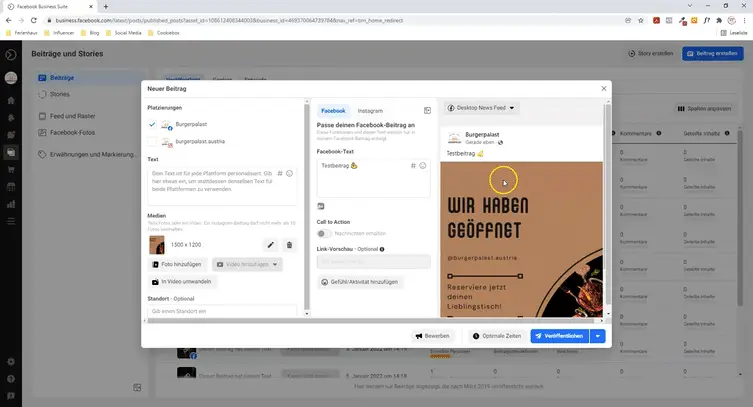Open emoji picker in the Text field
The width and height of the screenshot is (753, 407).
tap(290, 173)
